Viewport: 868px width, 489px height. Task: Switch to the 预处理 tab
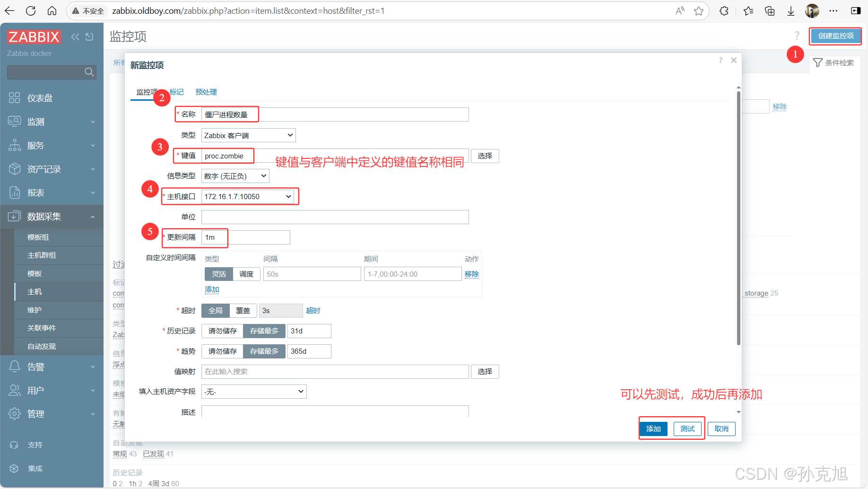(206, 92)
